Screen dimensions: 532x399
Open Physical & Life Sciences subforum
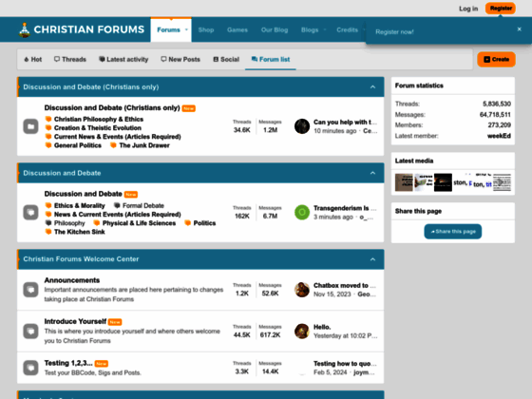tap(139, 223)
